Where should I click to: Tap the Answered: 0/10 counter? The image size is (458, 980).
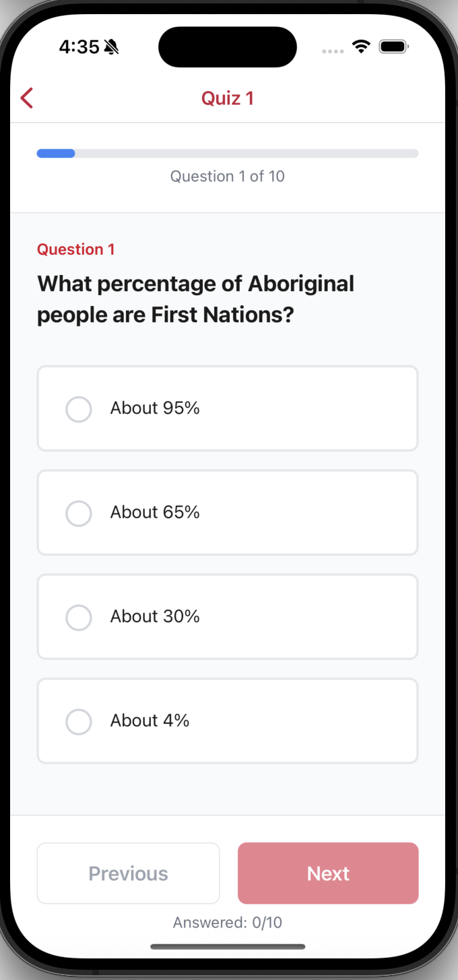tap(227, 922)
